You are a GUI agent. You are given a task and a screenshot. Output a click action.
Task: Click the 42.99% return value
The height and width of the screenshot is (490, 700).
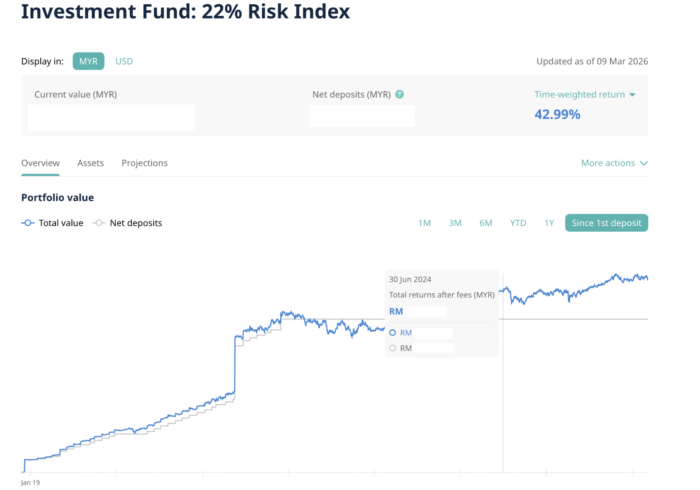[557, 114]
